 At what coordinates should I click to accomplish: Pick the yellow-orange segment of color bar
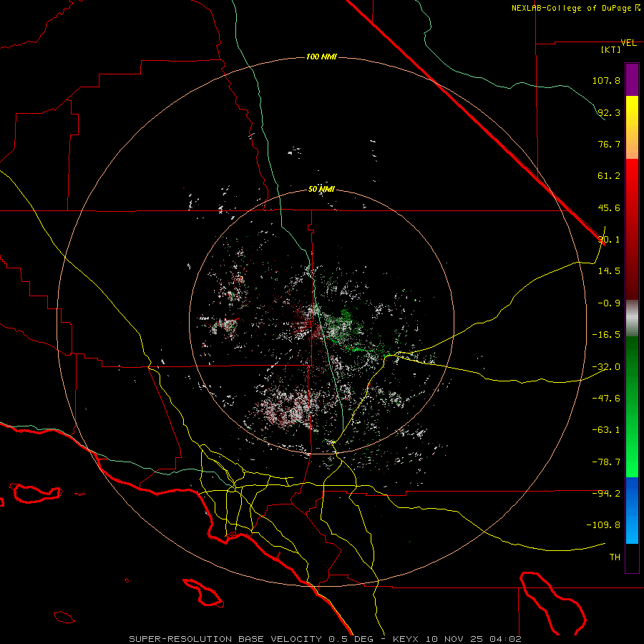(x=632, y=127)
